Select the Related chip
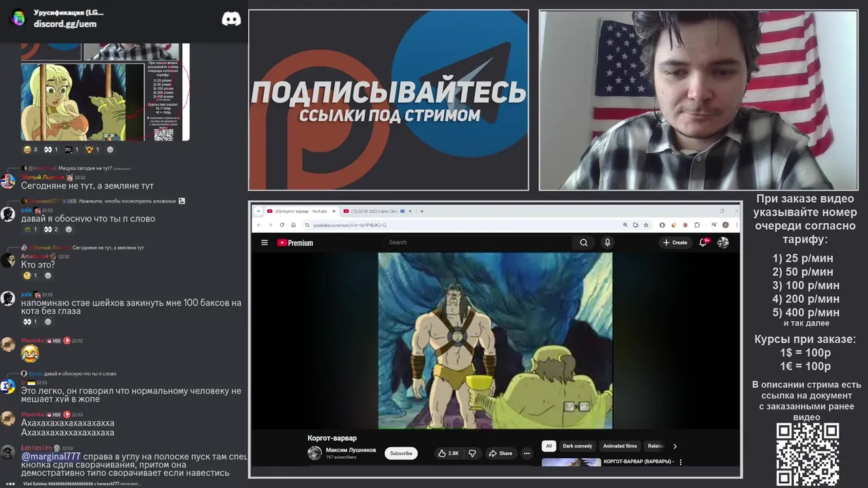 (655, 446)
